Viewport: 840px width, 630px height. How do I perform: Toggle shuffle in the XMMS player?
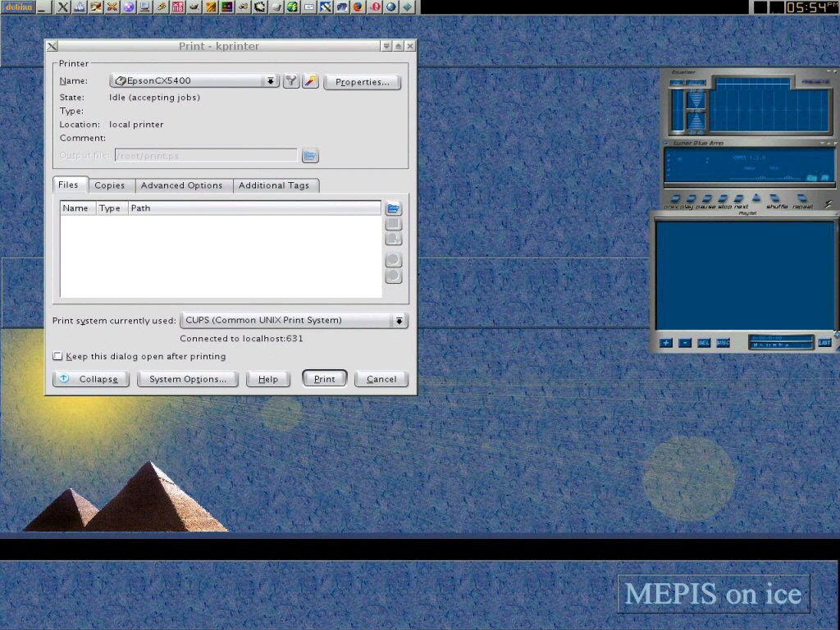point(776,199)
